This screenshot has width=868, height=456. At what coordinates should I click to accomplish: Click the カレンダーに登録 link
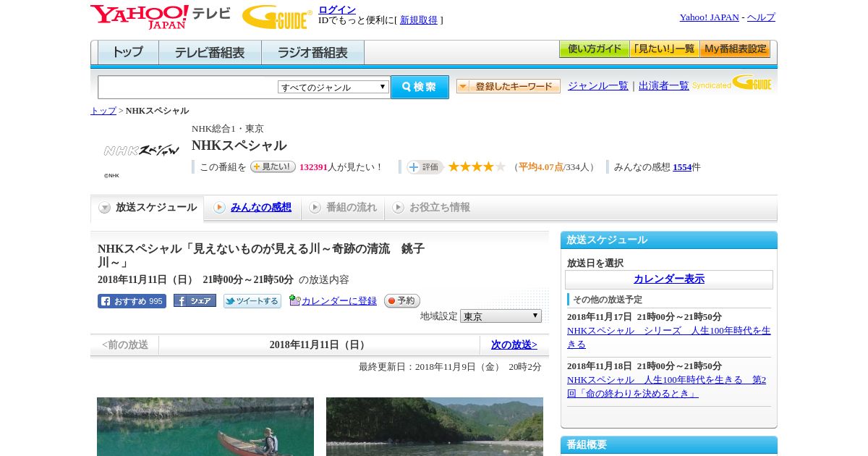339,301
